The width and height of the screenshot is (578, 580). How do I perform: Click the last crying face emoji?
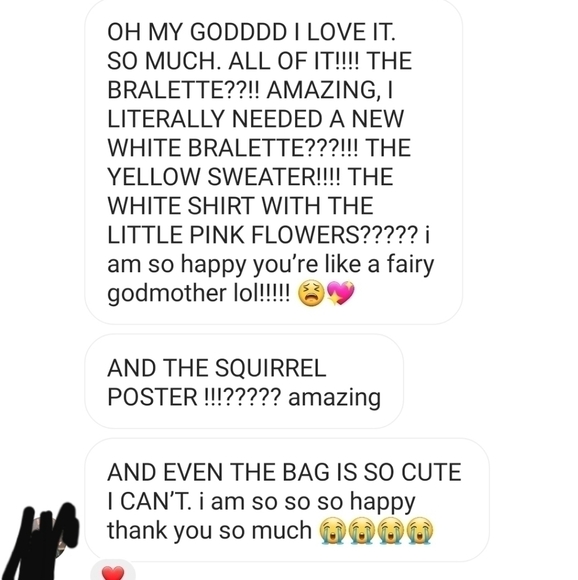[x=420, y=530]
